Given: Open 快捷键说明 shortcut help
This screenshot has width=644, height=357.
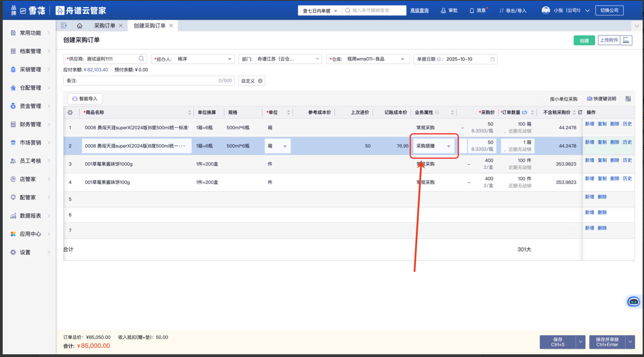Looking at the screenshot, I should [x=601, y=99].
